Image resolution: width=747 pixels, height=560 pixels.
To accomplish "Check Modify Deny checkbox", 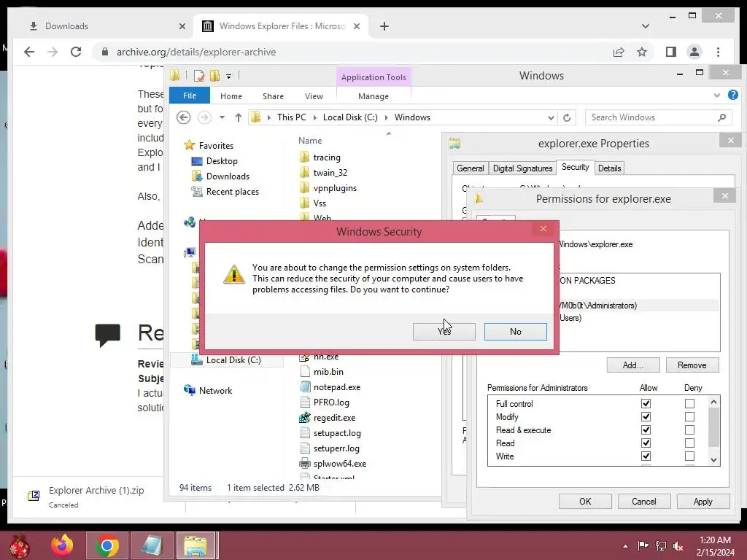I will [x=689, y=416].
